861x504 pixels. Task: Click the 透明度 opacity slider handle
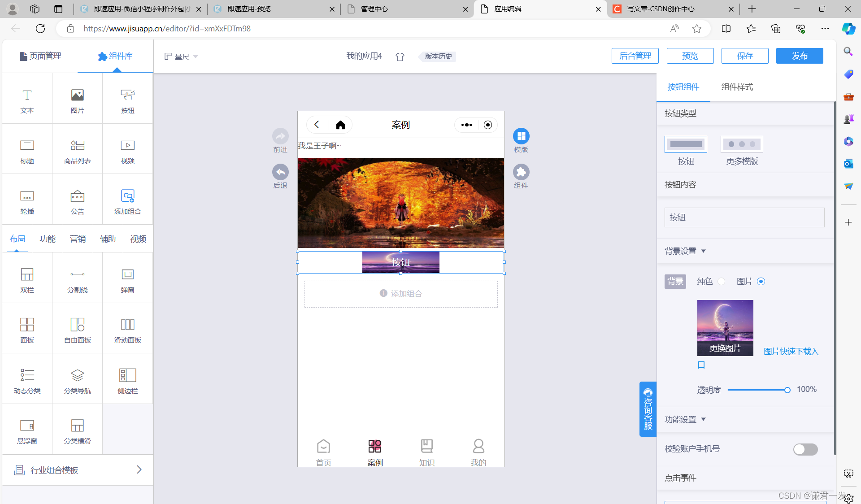(787, 390)
